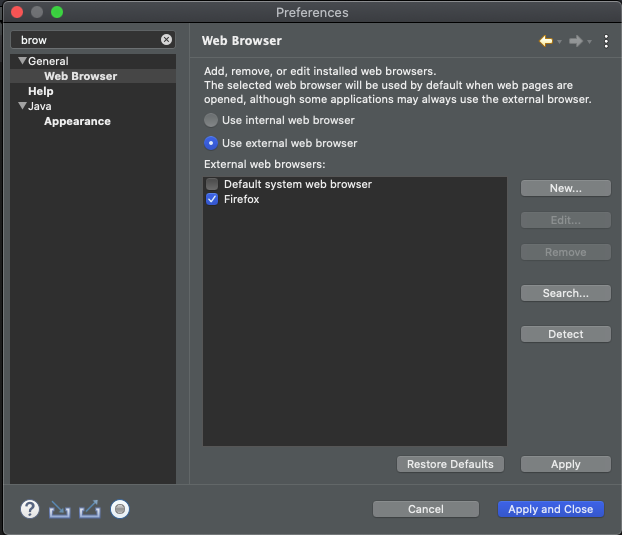Image resolution: width=622 pixels, height=535 pixels.
Task: Choose Use external web browser
Action: 211,143
